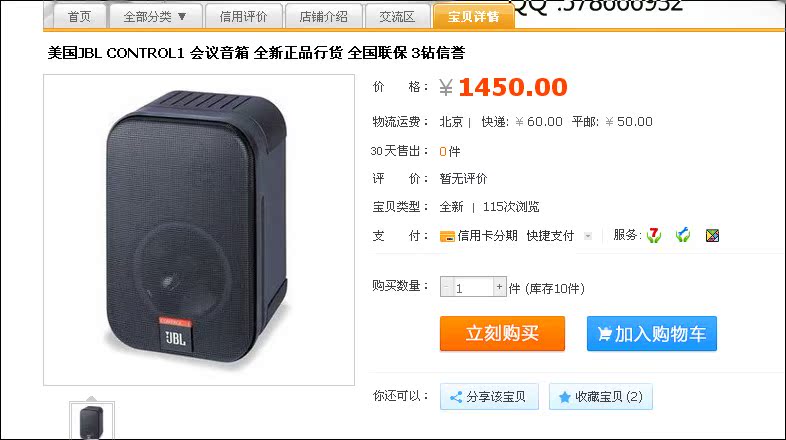The image size is (786, 440).
Task: Click the cart icon on 加入购物车
Action: pyautogui.click(x=605, y=334)
